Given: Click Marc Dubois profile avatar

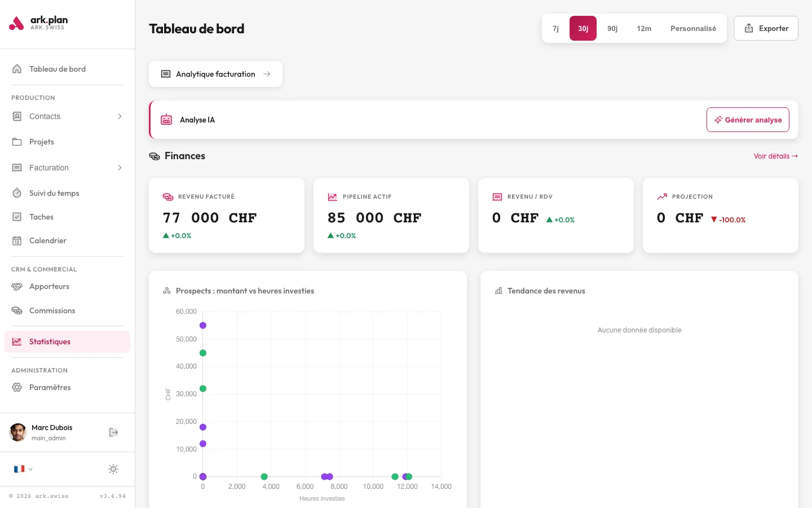Looking at the screenshot, I should pos(18,432).
